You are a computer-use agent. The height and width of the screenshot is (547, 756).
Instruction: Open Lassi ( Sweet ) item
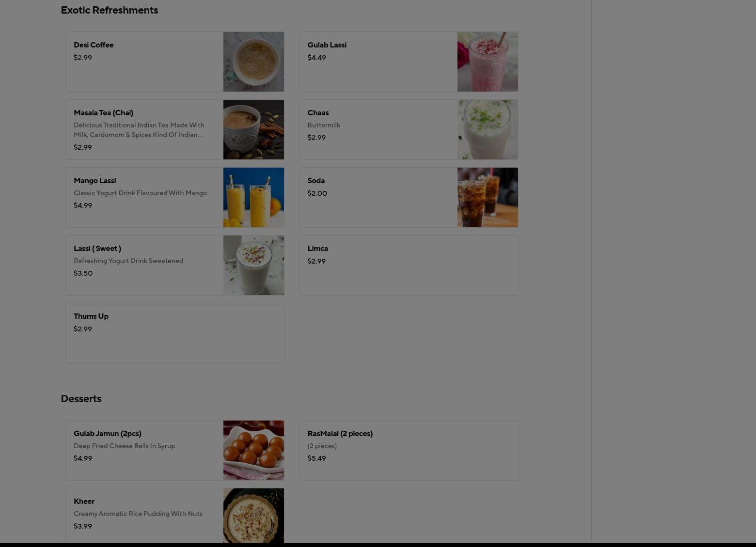click(x=175, y=265)
